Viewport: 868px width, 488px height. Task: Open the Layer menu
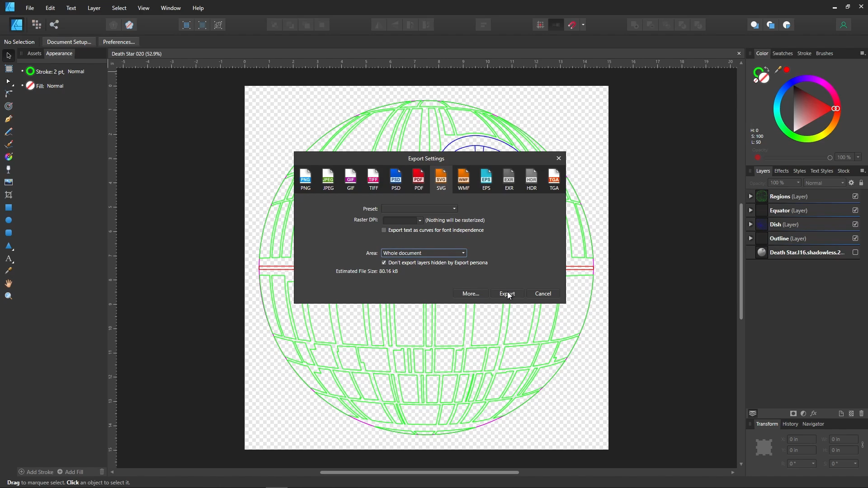click(x=94, y=8)
